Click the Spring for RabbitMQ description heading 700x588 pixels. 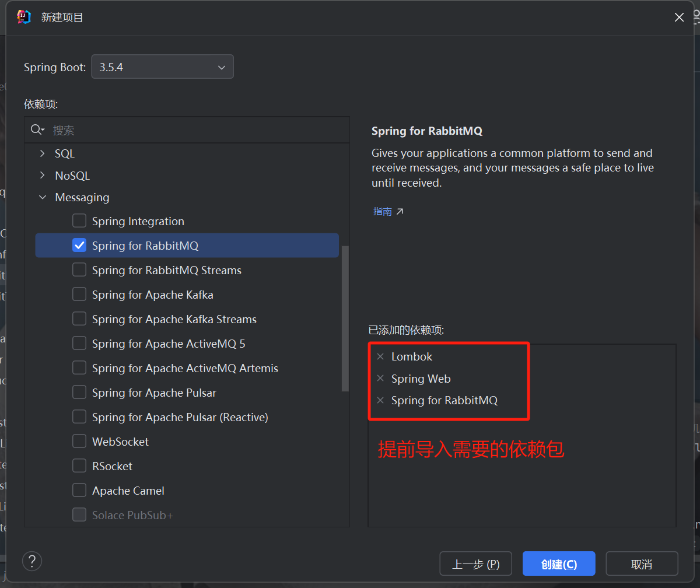tap(427, 131)
